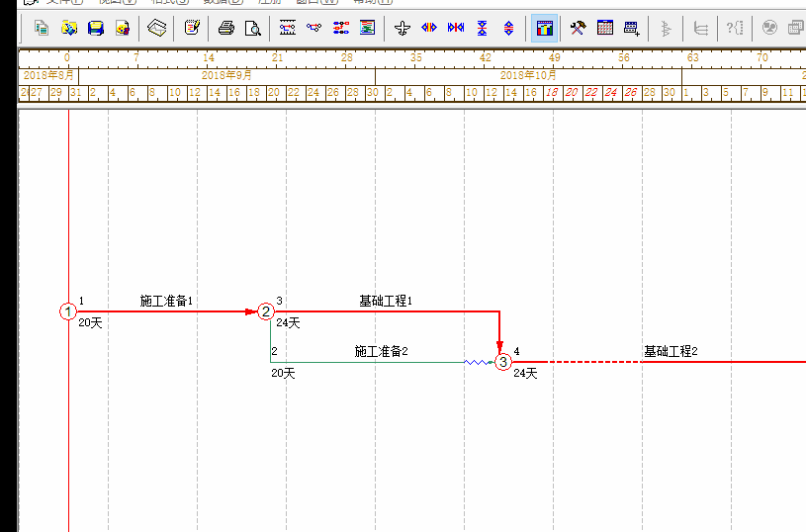Click the vertical compress arrows icon
The image size is (806, 532).
pos(483,28)
